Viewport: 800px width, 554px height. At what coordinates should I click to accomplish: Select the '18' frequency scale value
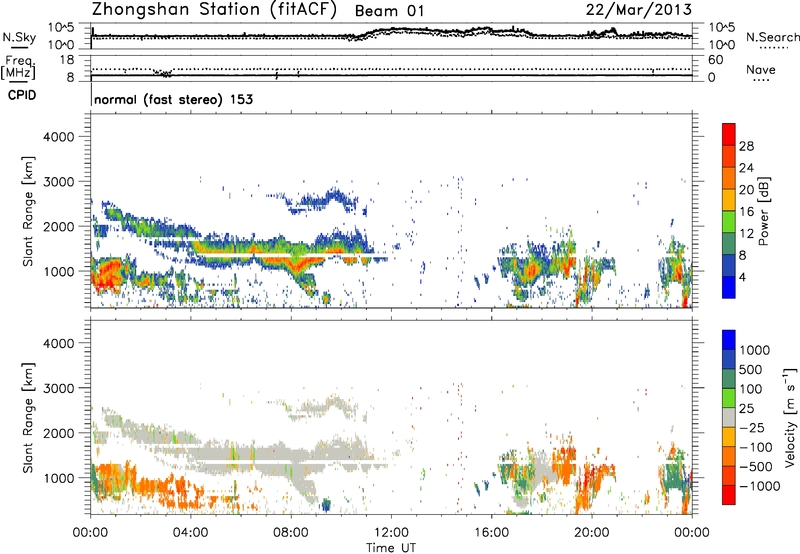point(67,60)
